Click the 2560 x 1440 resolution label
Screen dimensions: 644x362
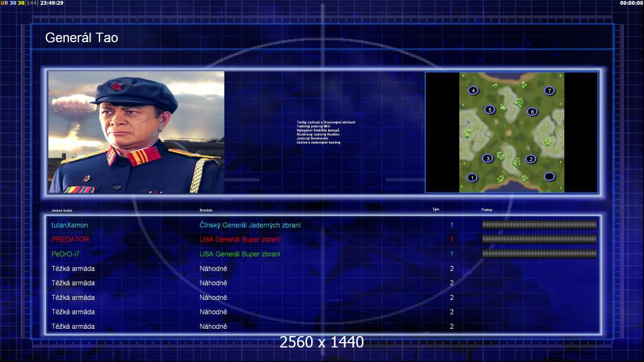(x=321, y=342)
